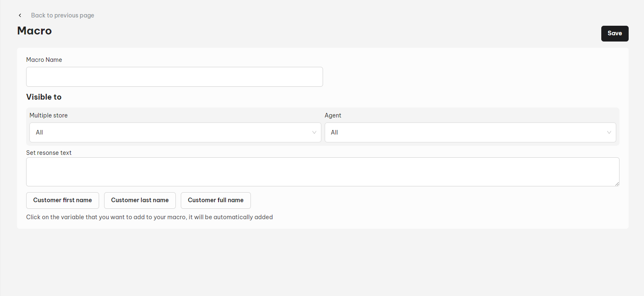The width and height of the screenshot is (644, 296).
Task: Click the 'Set resonse text' label
Action: pos(49,153)
